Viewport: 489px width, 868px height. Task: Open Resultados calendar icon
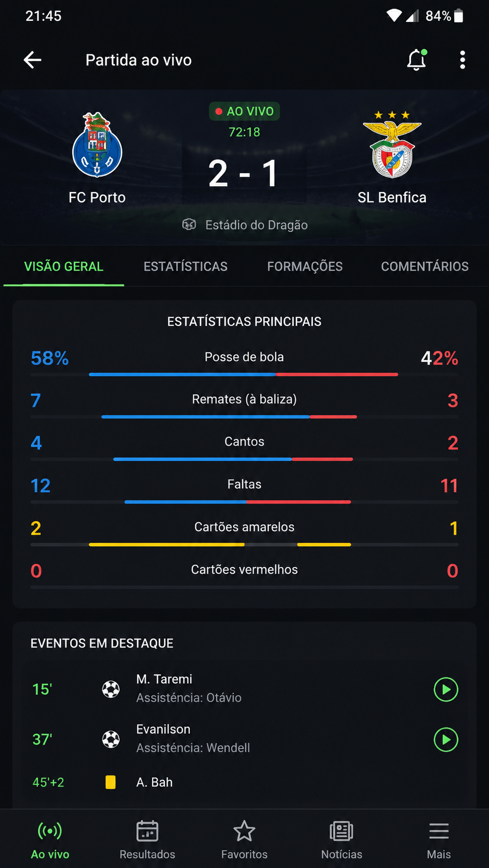point(147,831)
